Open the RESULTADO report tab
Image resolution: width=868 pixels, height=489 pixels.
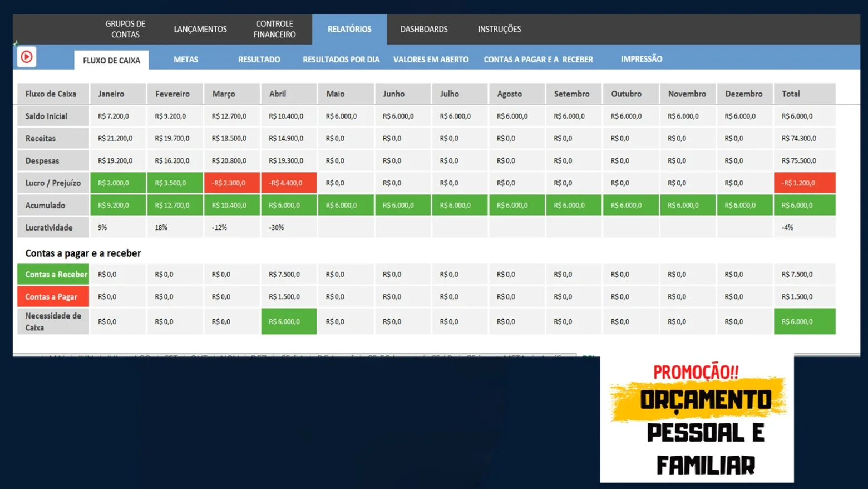[x=259, y=60]
